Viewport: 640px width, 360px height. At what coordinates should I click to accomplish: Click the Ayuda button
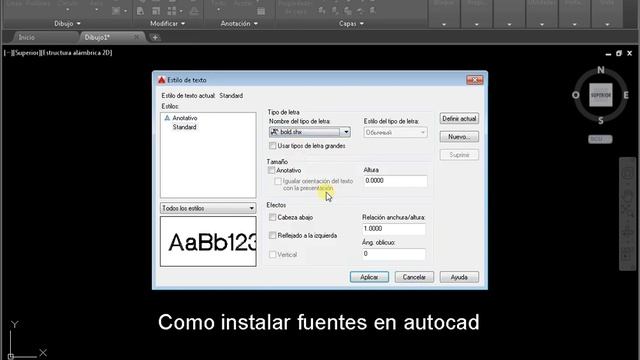coord(459,277)
